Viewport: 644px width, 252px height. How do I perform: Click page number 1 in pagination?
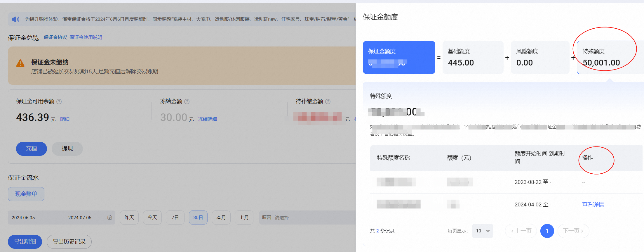pyautogui.click(x=547, y=231)
